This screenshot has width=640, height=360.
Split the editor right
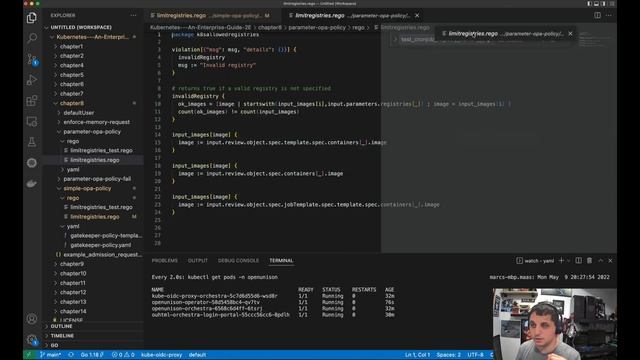[598, 15]
